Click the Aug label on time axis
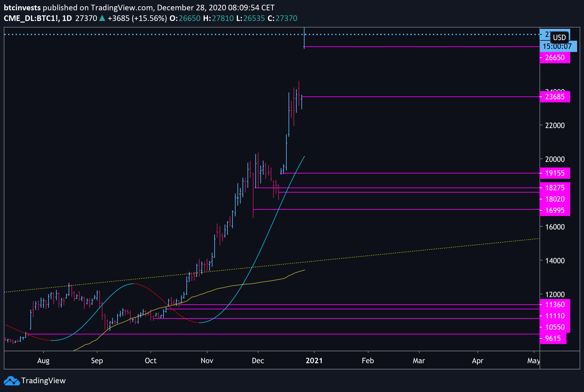The image size is (584, 392). 43,361
